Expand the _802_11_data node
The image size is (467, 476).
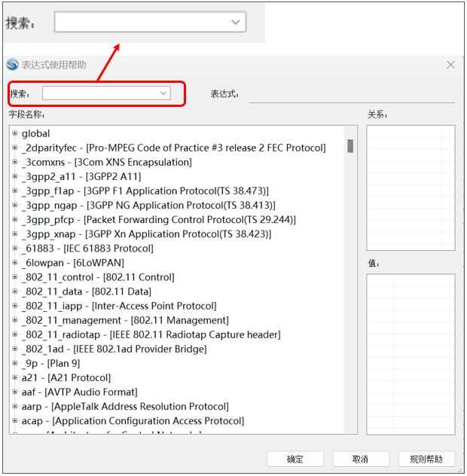(14, 291)
